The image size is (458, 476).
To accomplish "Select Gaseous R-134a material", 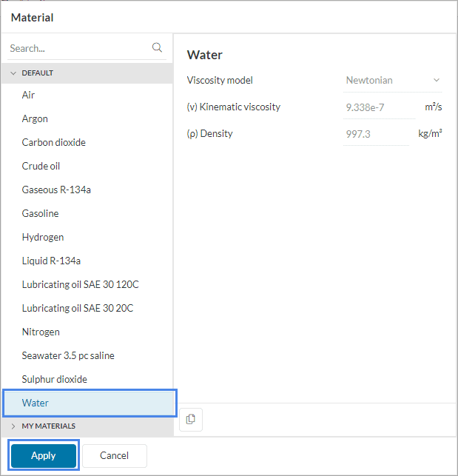I will click(56, 190).
